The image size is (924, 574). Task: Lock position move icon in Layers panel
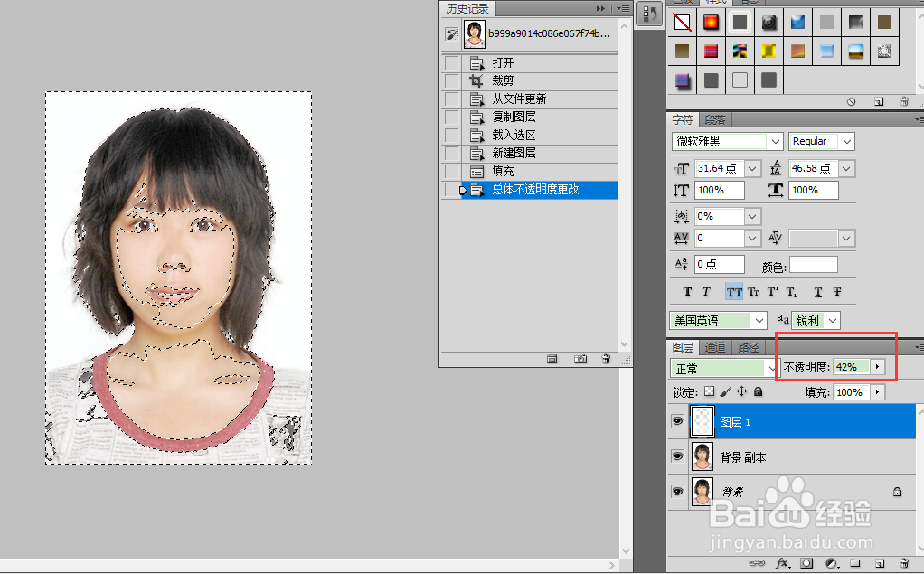pos(742,391)
